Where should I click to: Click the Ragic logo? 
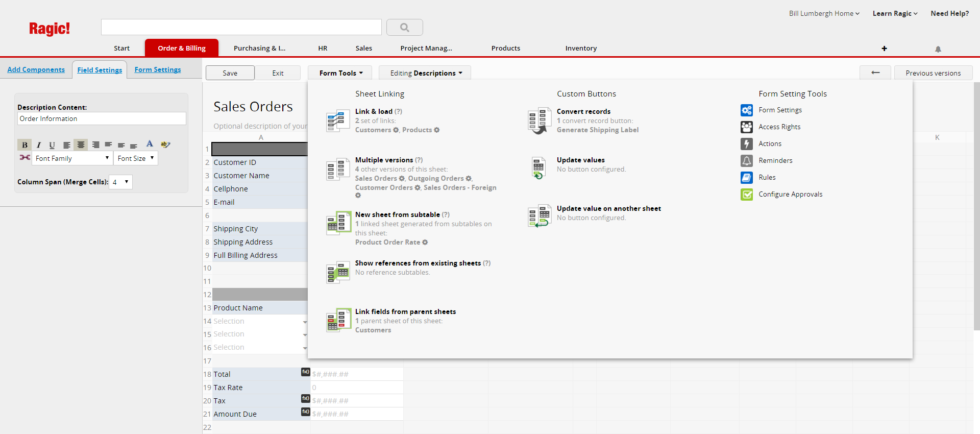[x=50, y=29]
